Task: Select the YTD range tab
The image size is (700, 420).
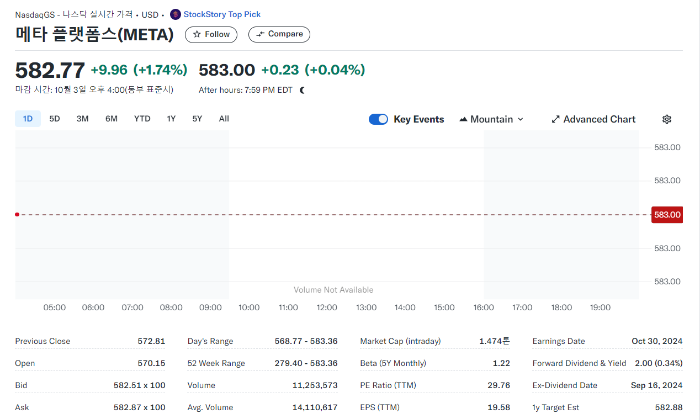Action: tap(142, 119)
